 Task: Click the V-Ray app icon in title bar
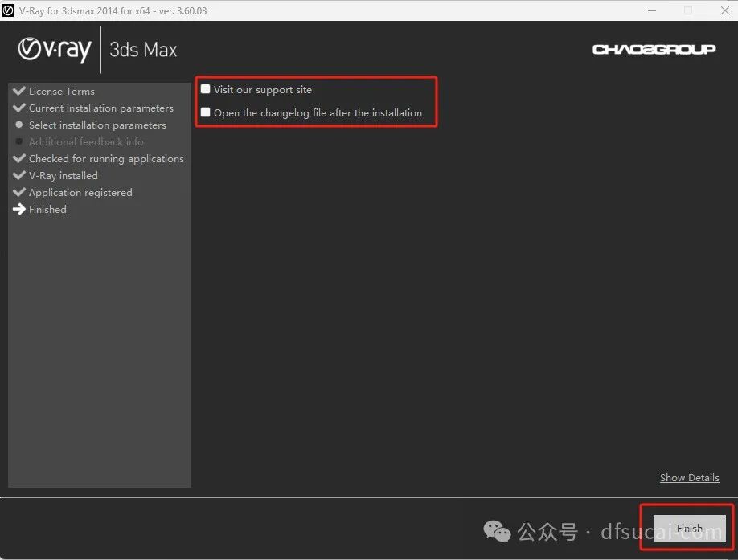(8, 10)
